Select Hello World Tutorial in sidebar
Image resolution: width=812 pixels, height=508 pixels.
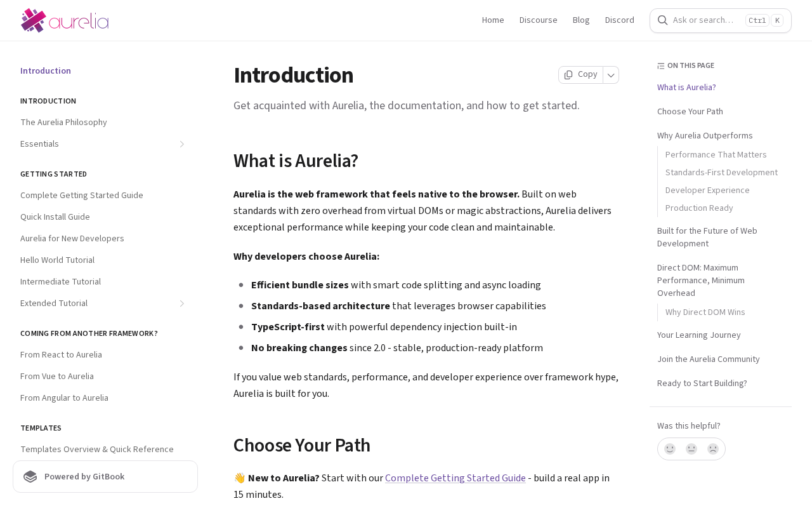click(x=57, y=260)
